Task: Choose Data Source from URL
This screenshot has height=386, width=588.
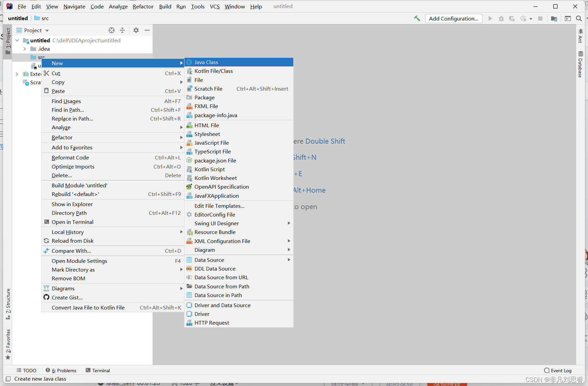Action: [239, 277]
